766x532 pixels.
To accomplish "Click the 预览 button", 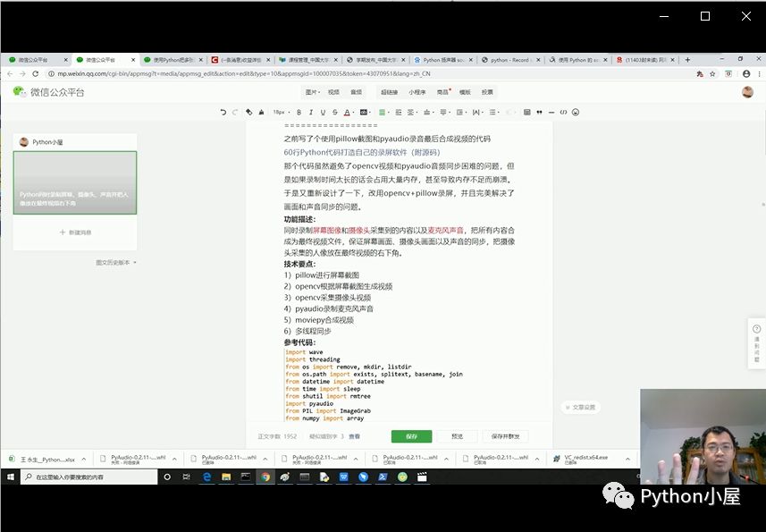I will click(x=458, y=436).
